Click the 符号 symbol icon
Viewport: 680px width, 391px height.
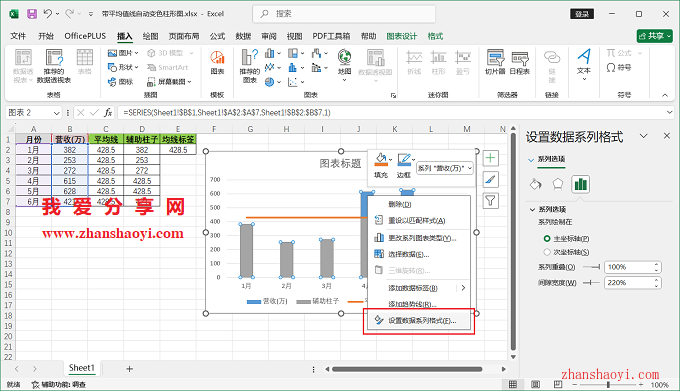(x=619, y=68)
